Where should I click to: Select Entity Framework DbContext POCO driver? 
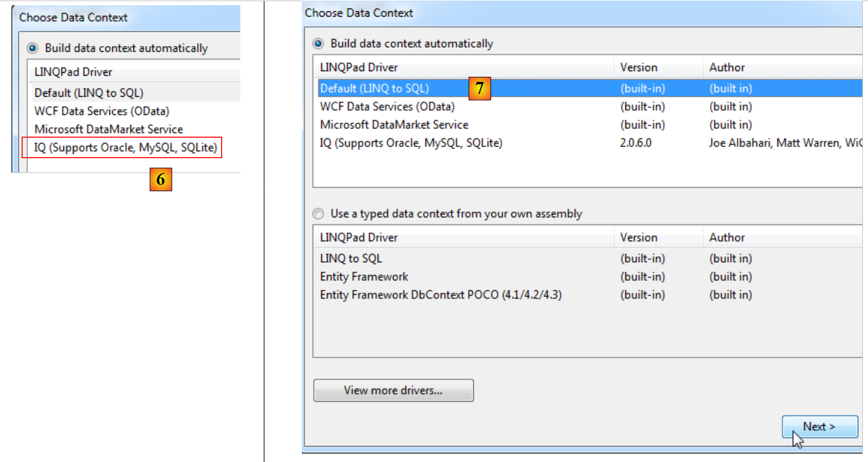click(x=440, y=295)
